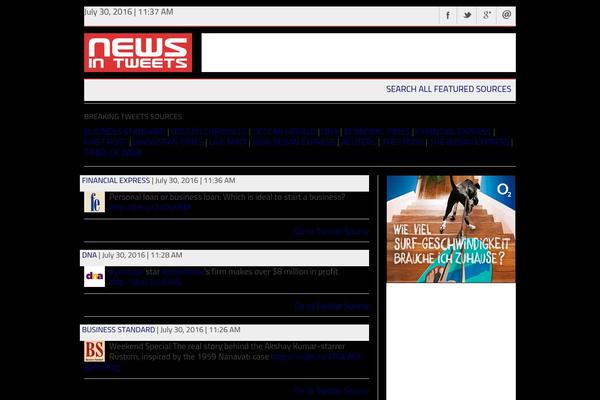This screenshot has height=400, width=600.
Task: Click the DNA tweet avatar logo
Action: (95, 276)
